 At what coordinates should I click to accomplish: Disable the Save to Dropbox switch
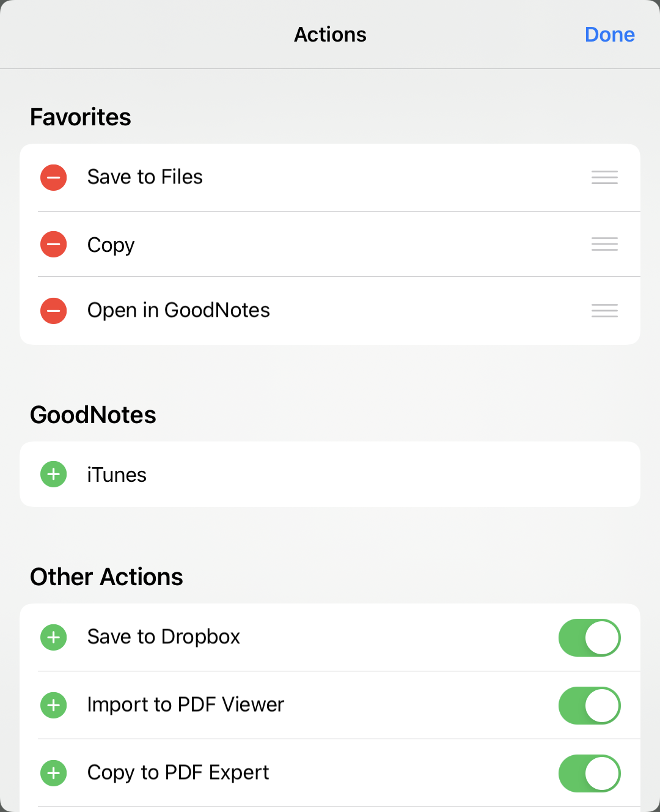(x=589, y=638)
